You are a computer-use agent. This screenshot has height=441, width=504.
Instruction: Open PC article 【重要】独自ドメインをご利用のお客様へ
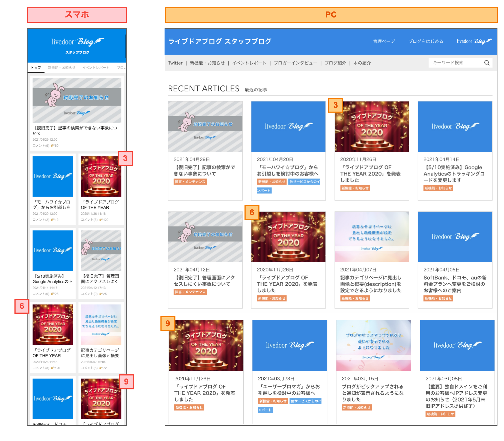click(456, 396)
